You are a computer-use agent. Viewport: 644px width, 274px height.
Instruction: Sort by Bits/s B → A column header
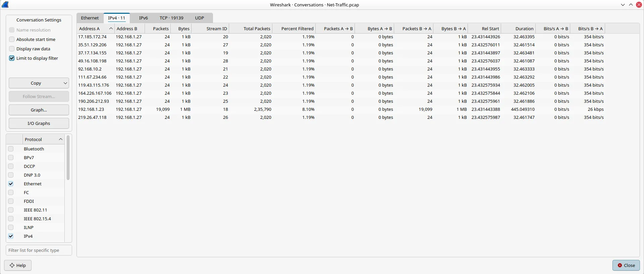click(588, 29)
